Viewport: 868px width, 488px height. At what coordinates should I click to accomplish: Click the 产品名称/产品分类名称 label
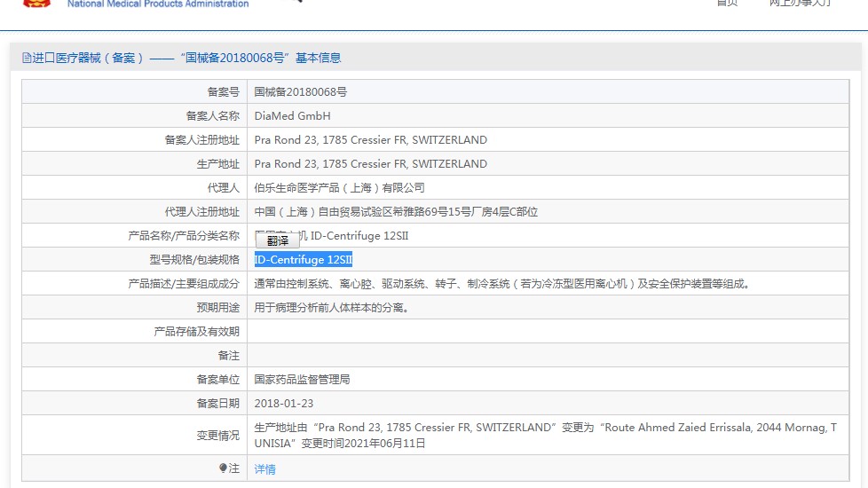coord(184,236)
